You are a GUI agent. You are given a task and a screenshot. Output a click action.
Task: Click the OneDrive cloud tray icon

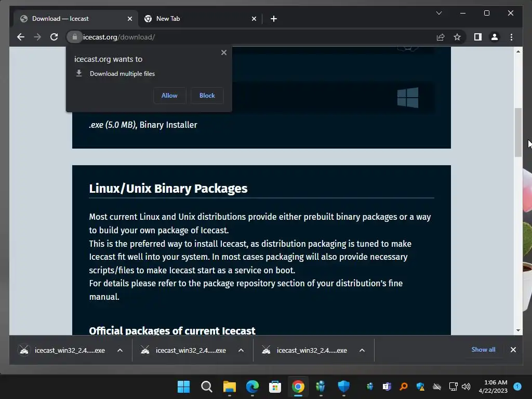click(437, 387)
